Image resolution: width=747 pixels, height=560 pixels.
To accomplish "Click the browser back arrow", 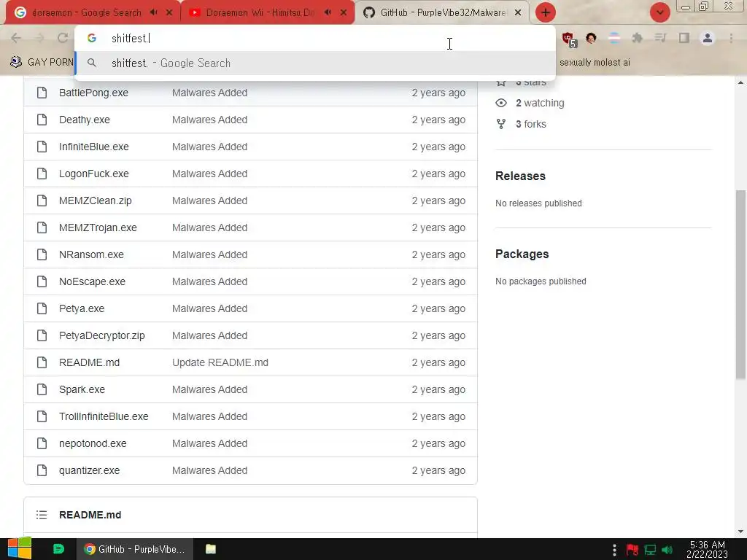I will [16, 38].
